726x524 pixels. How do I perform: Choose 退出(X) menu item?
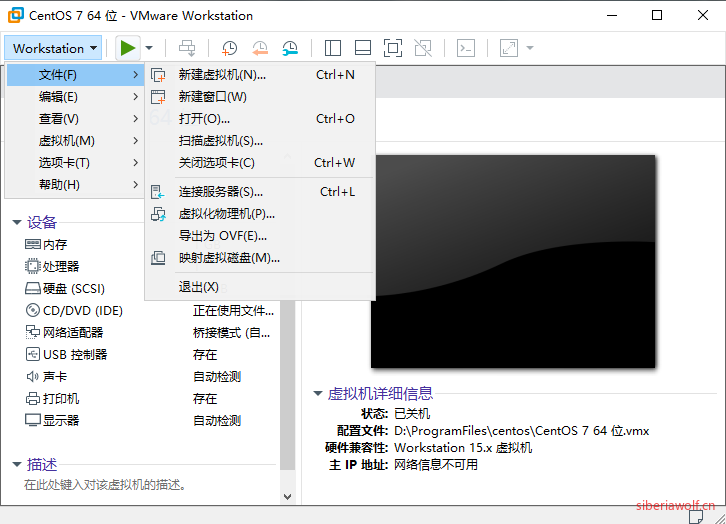pyautogui.click(x=260, y=287)
